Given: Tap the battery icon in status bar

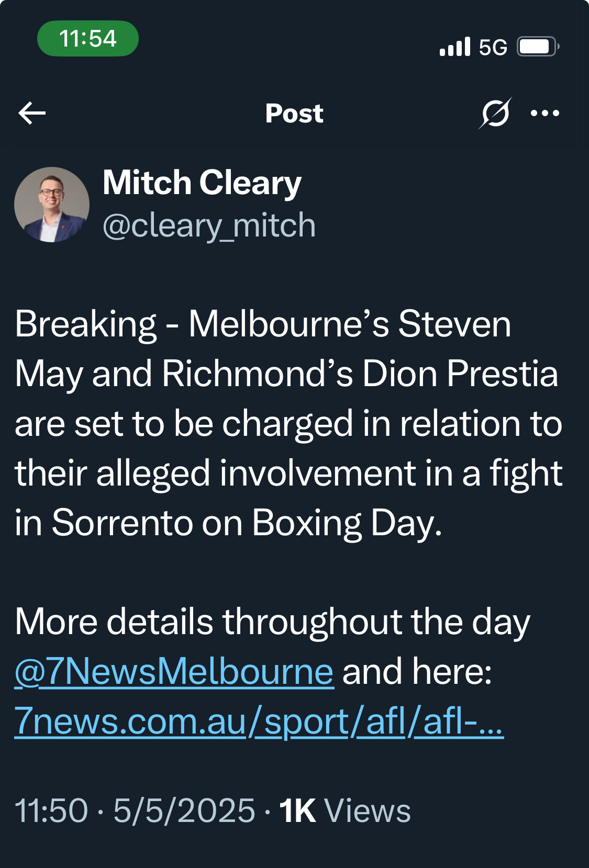Looking at the screenshot, I should pyautogui.click(x=538, y=47).
